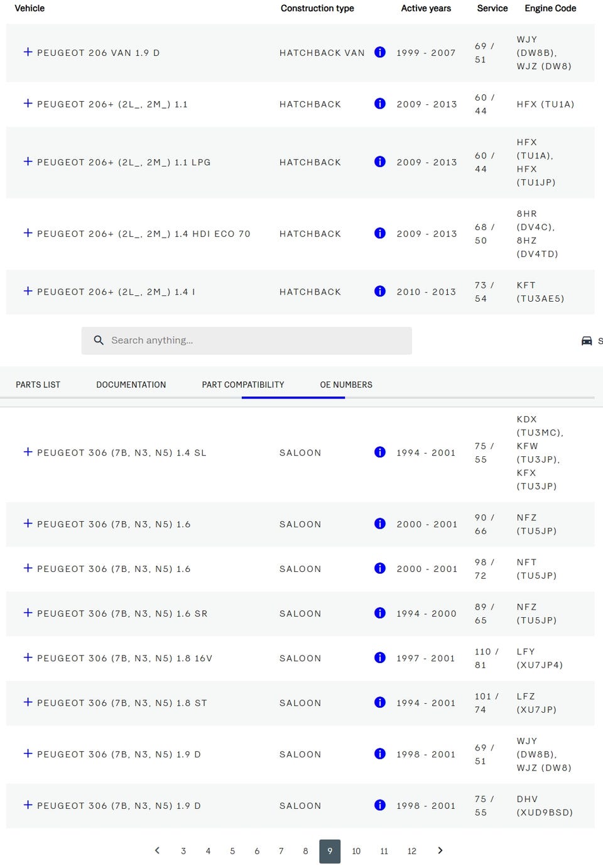Expand the Peugeot 206+ 1.1 row
Screen dimensions: 603x868
(x=28, y=104)
